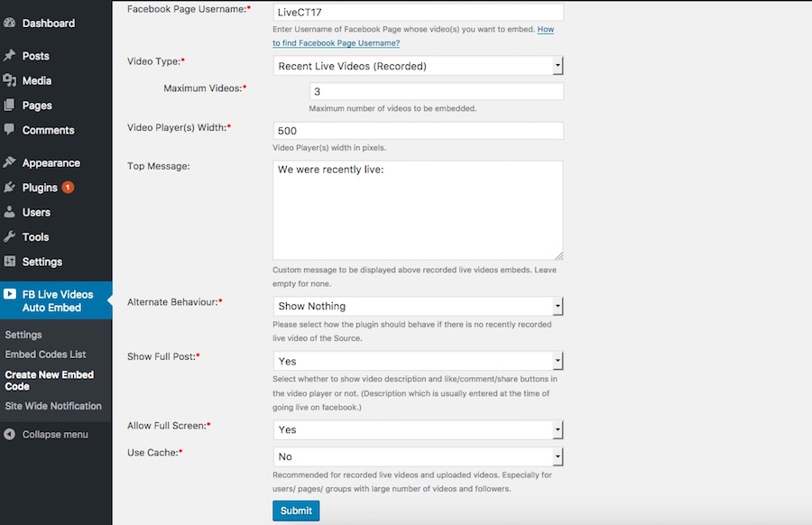
Task: Click the Users person icon
Action: click(x=10, y=212)
